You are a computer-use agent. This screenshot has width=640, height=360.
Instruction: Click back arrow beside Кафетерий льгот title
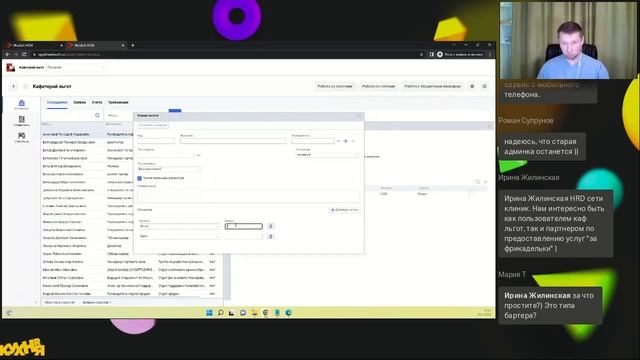click(13, 87)
